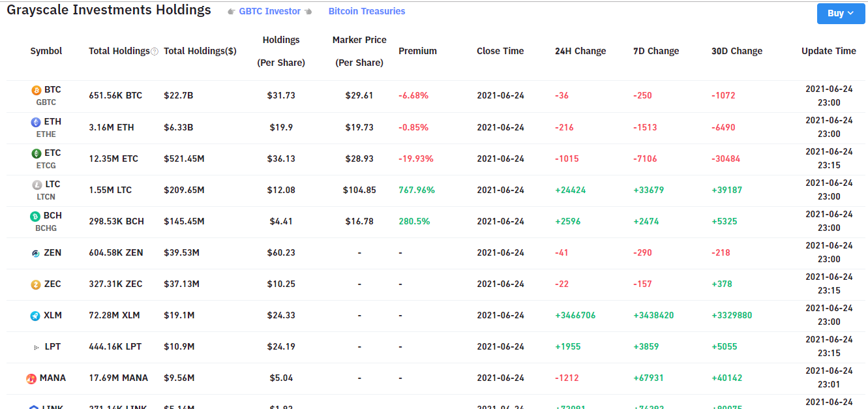
Task: Click the LTC premium value 767.96%
Action: pos(417,190)
